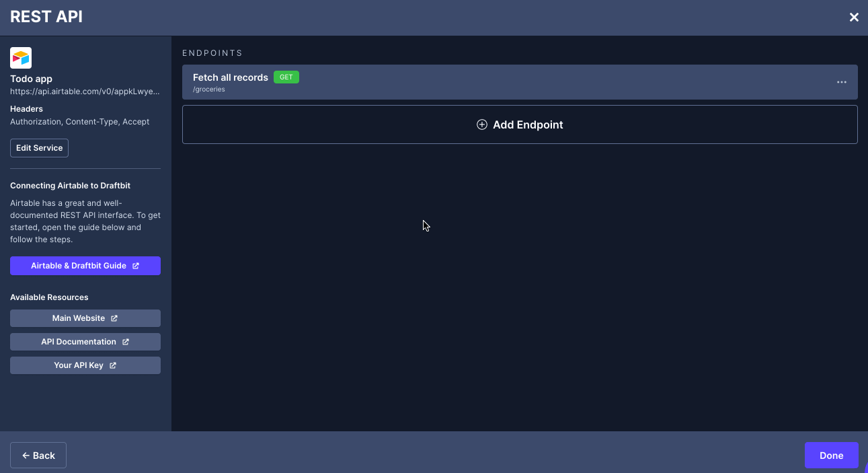Open the API Documentation resource
This screenshot has height=473, width=868.
point(85,342)
